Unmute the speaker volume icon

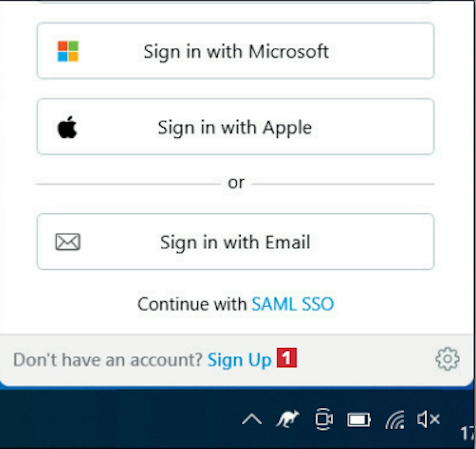(428, 420)
